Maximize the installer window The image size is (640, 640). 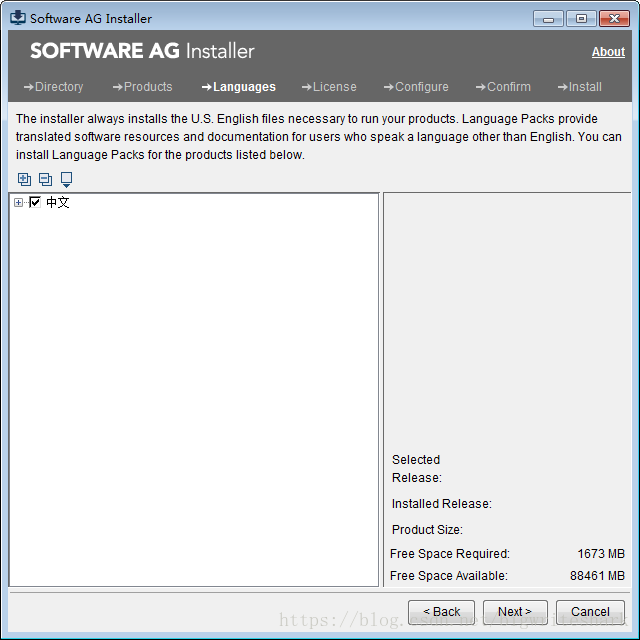[x=581, y=19]
